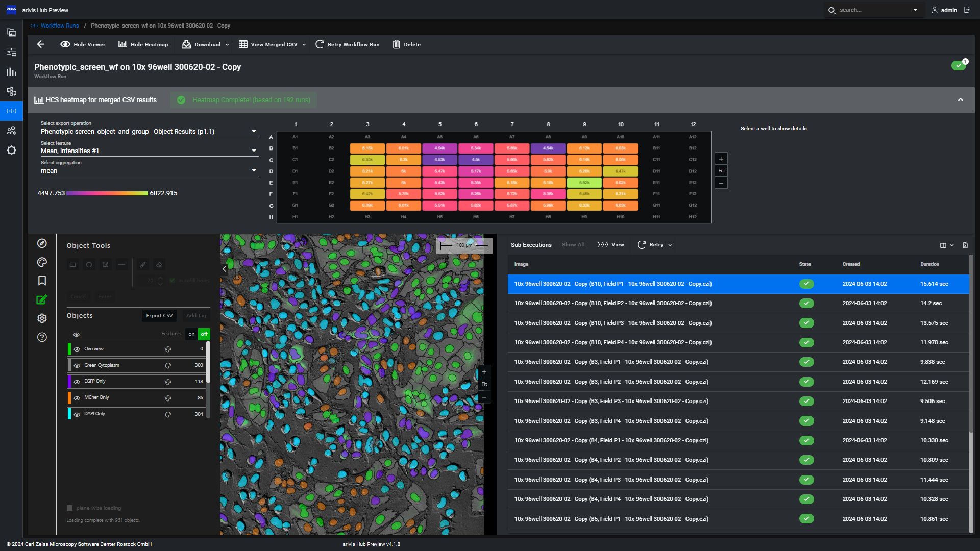The image size is (980, 551).
Task: Choose the polygon object drawing tool
Action: pos(105,265)
